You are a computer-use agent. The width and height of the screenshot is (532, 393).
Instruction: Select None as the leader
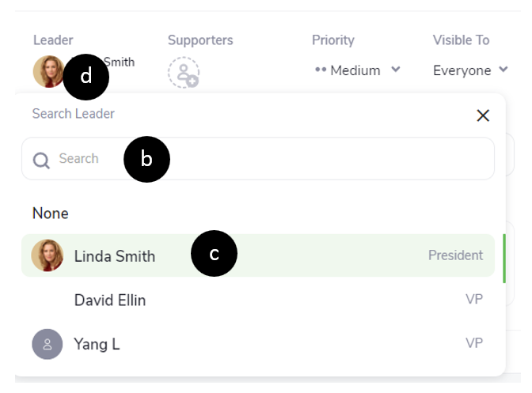point(51,214)
